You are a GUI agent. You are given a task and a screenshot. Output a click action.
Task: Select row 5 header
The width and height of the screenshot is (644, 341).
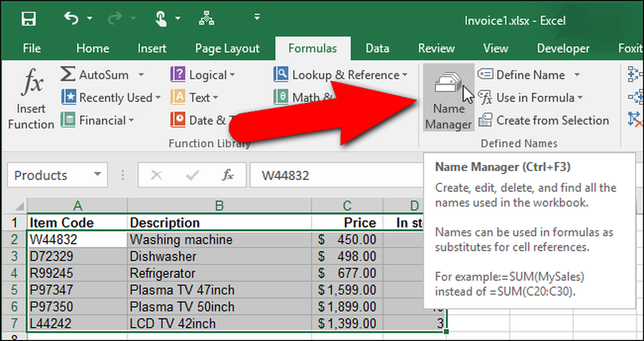[x=14, y=290]
